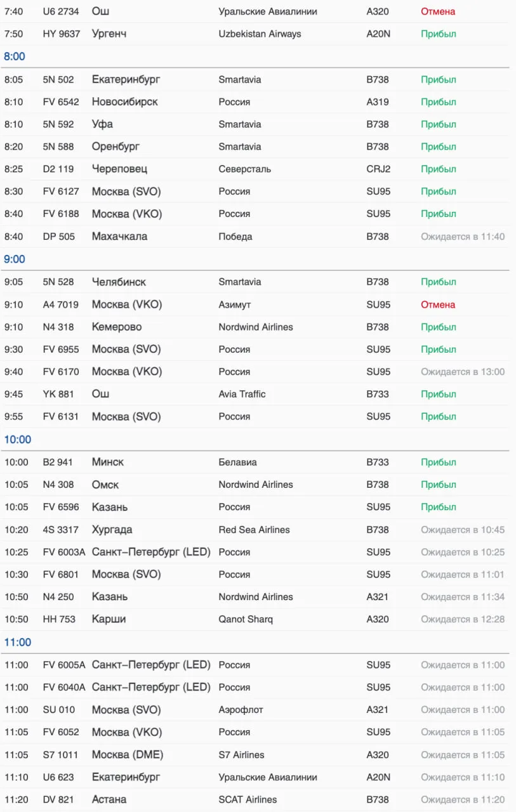Image resolution: width=516 pixels, height=812 pixels.
Task: Click status 'Ожидается в 13:00' for FV 6170
Action: tap(463, 372)
